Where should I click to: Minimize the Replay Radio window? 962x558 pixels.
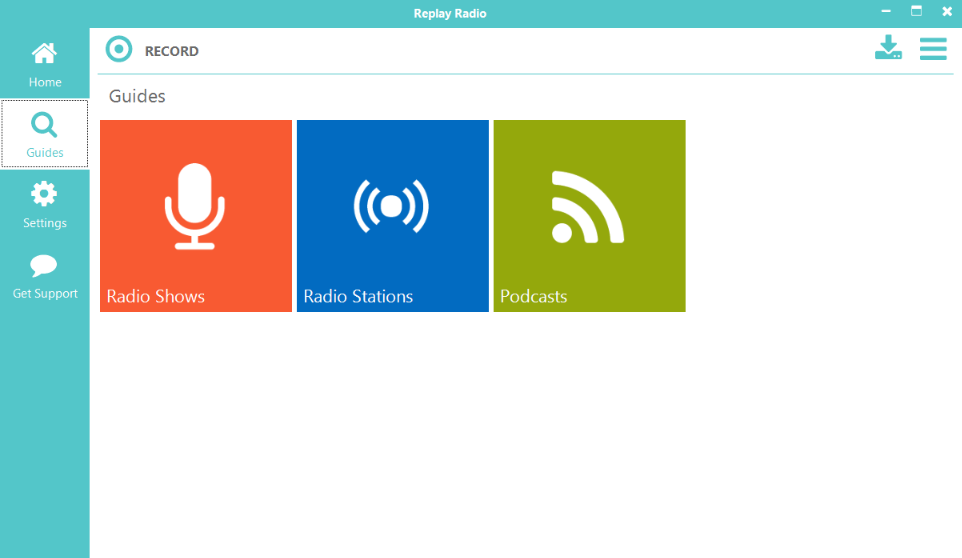886,12
